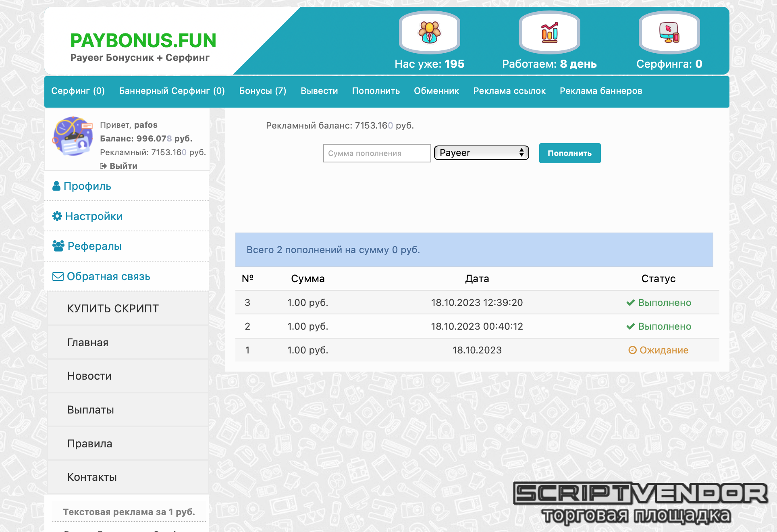Open Реклама ссылок menu item
Image resolution: width=777 pixels, height=532 pixels.
(x=509, y=91)
